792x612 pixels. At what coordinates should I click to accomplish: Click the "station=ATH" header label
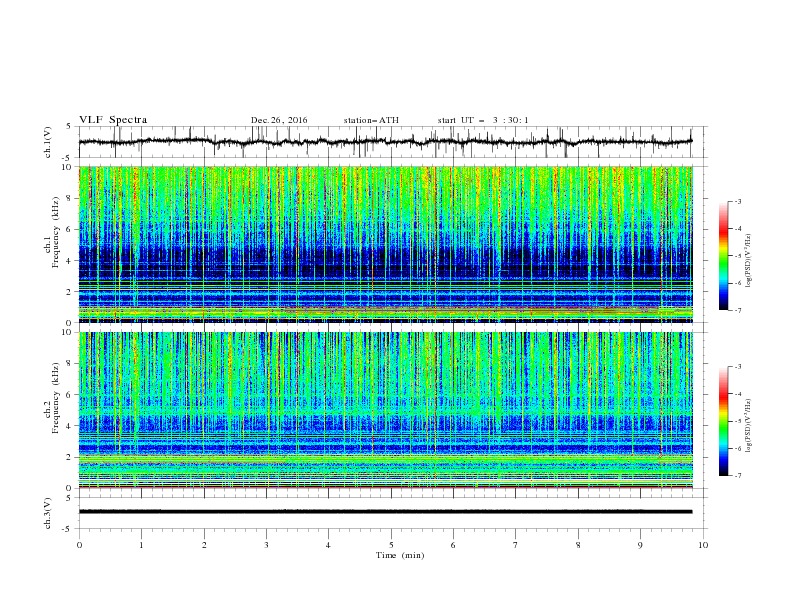(x=371, y=120)
